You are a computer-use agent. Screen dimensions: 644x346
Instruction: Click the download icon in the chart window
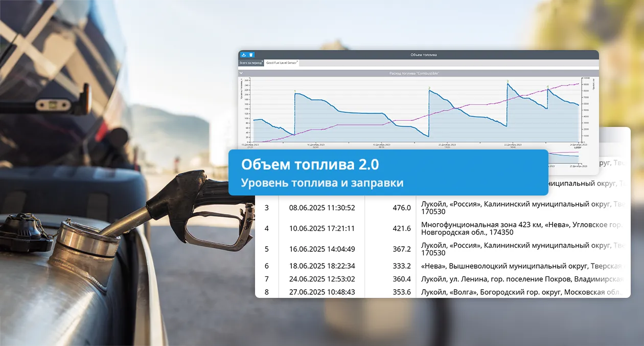coord(244,55)
